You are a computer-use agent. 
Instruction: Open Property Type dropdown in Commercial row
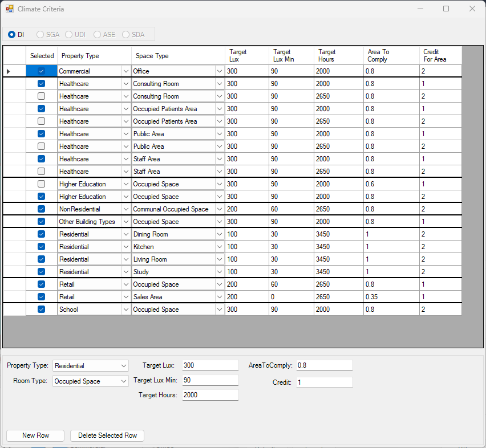click(x=125, y=71)
